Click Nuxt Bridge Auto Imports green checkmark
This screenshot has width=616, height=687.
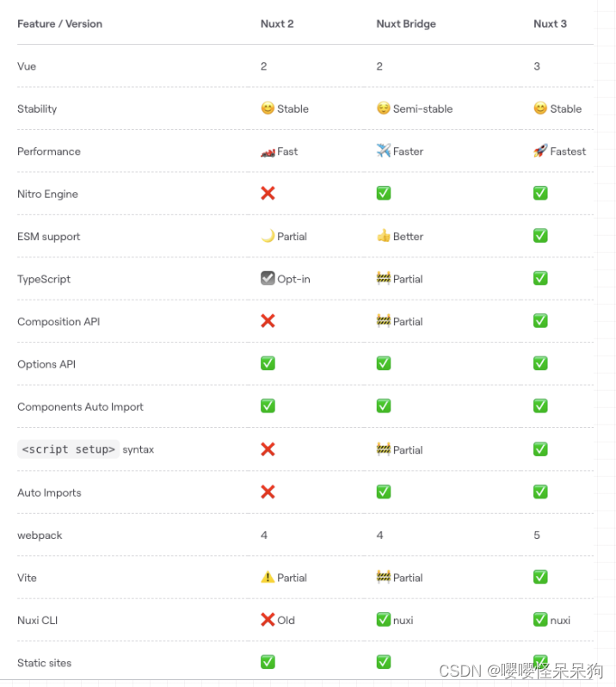(384, 492)
